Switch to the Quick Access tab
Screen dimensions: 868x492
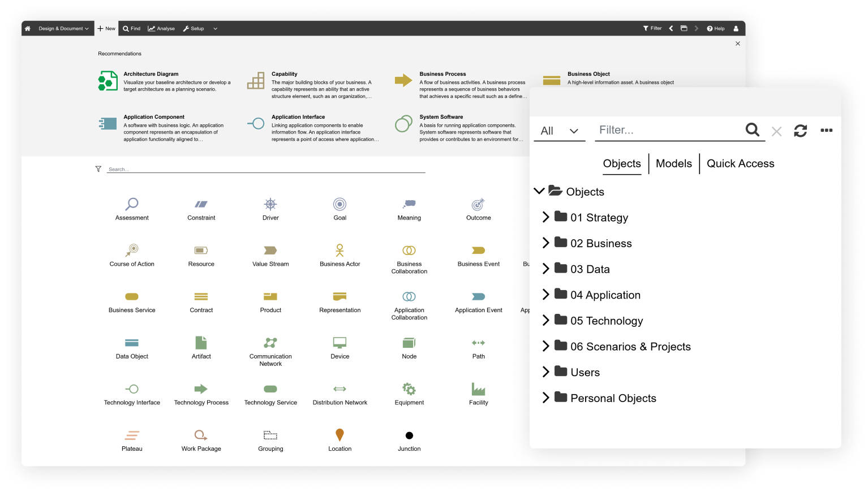tap(740, 163)
